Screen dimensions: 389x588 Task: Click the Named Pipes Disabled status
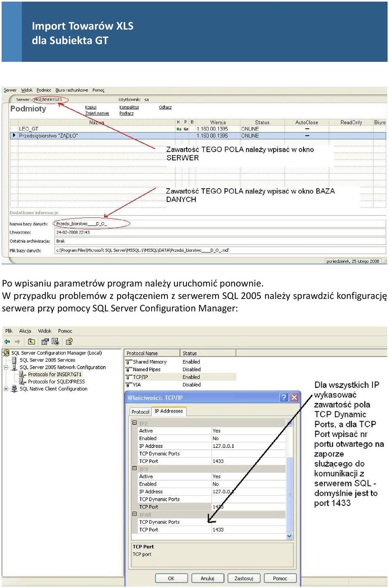pos(192,369)
